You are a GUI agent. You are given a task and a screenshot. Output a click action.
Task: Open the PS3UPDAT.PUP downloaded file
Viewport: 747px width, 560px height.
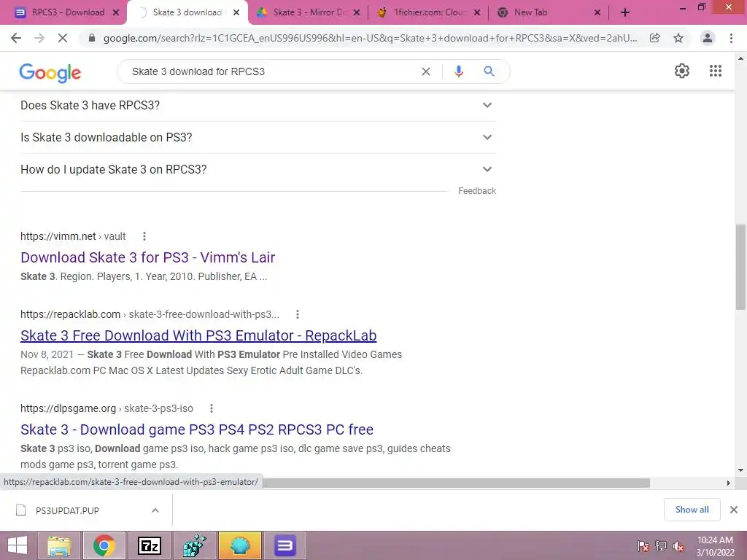coord(66,510)
